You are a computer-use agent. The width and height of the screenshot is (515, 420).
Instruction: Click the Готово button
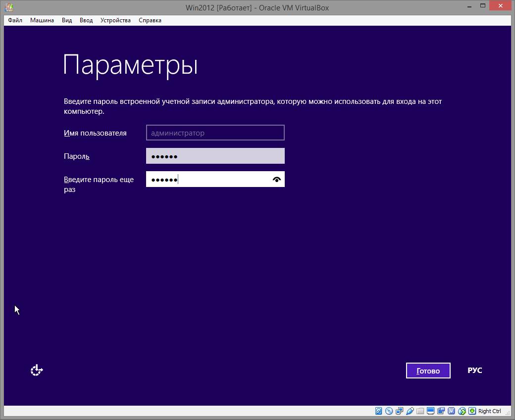pos(428,371)
